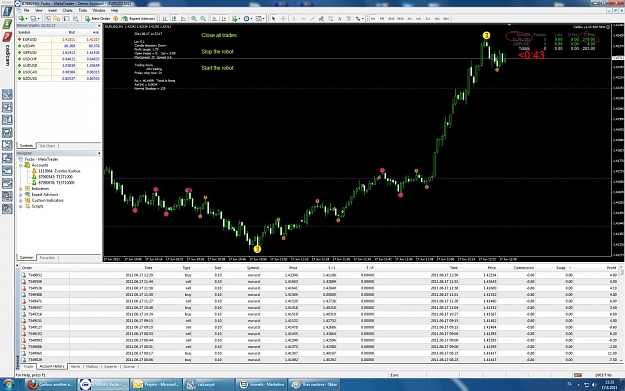Toggle chart Auto Scroll
The height and width of the screenshot is (391, 625).
(x=214, y=18)
